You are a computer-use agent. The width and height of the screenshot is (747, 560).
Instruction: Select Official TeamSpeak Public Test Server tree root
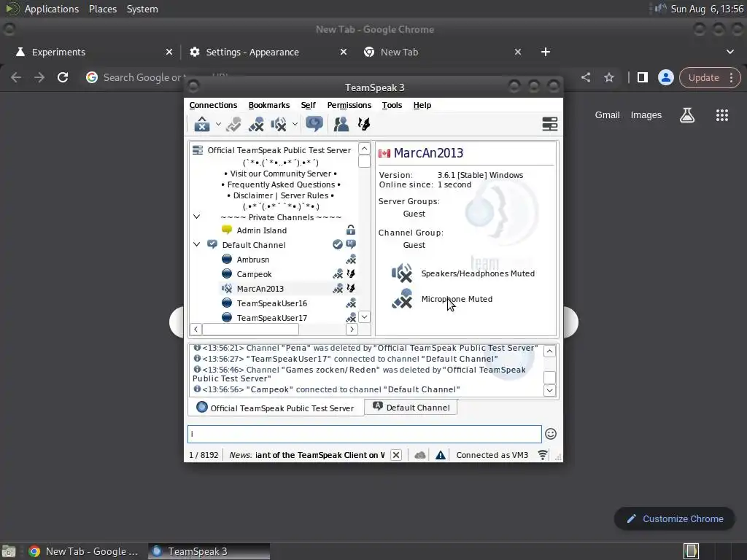[279, 150]
